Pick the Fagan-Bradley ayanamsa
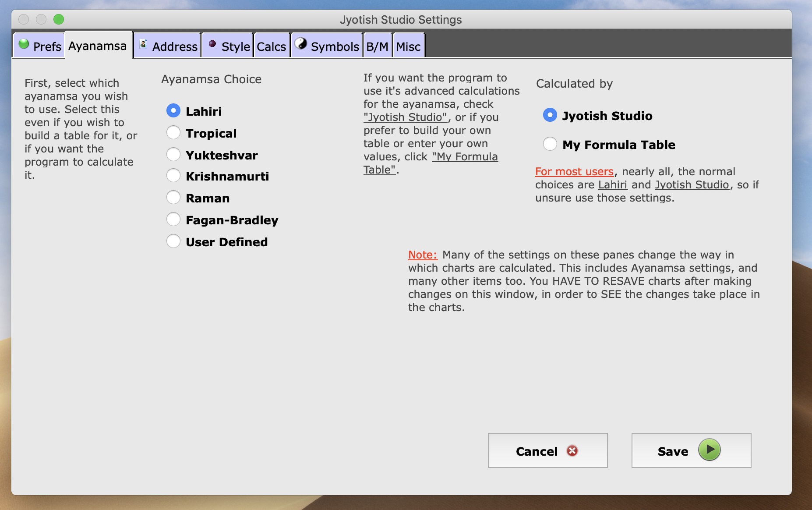 [x=173, y=219]
